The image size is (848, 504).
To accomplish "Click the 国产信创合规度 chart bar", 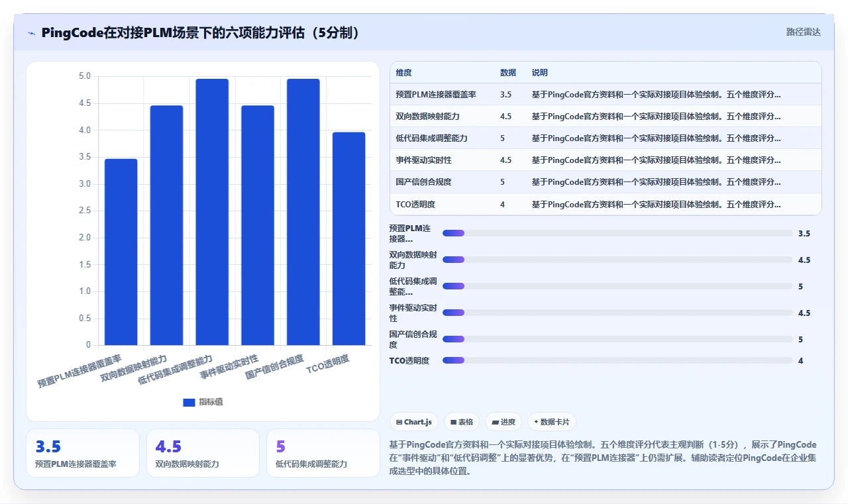I will coord(303,212).
